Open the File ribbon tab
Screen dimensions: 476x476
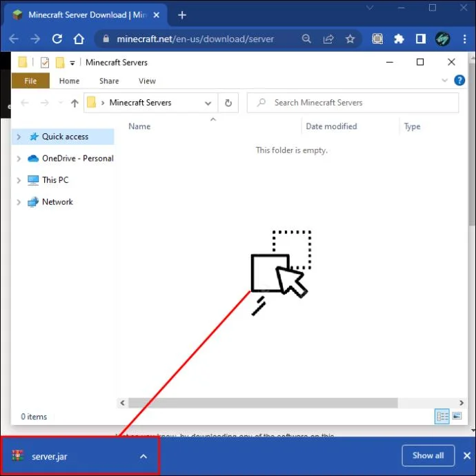(x=30, y=81)
